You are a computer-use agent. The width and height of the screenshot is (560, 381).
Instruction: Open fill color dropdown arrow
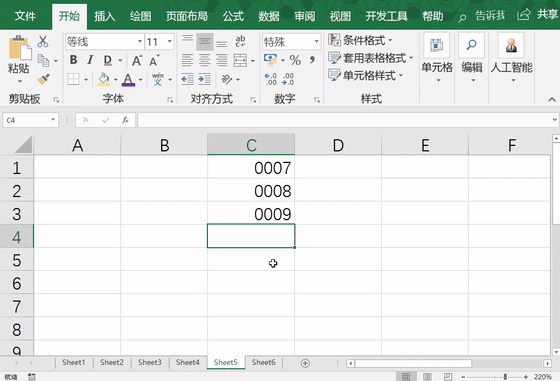(116, 79)
